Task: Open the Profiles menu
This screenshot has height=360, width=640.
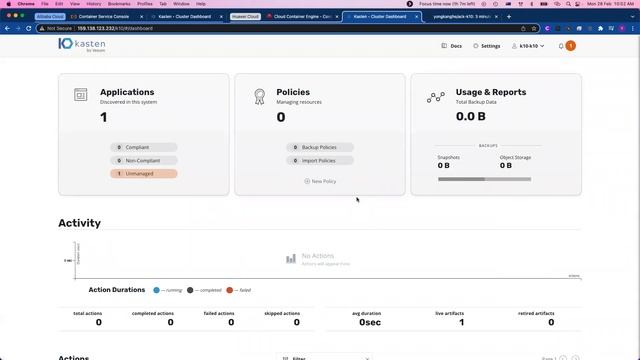Action: (x=144, y=4)
